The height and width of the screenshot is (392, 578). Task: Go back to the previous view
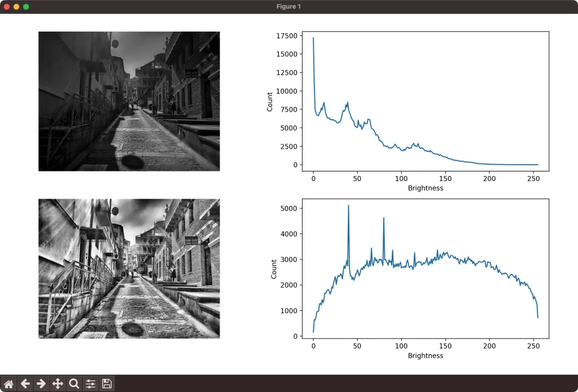point(25,384)
